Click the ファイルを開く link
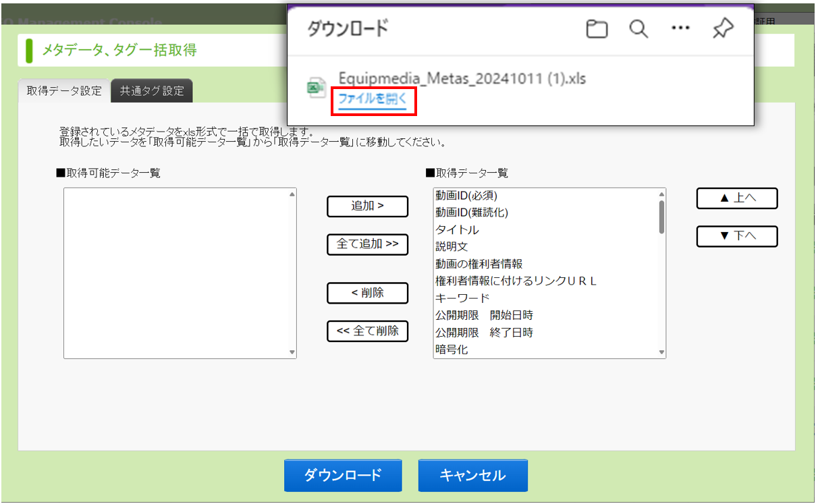This screenshot has width=818, height=504. (x=373, y=99)
